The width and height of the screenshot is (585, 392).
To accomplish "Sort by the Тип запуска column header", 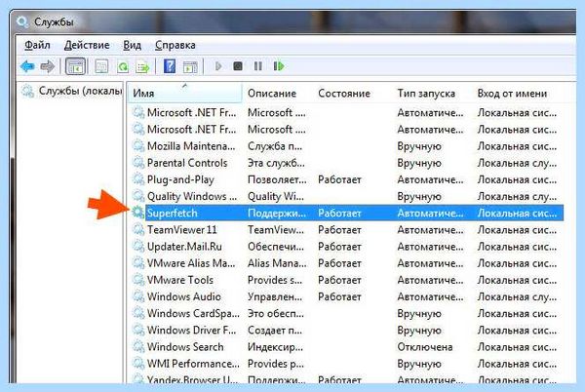I will coord(432,93).
